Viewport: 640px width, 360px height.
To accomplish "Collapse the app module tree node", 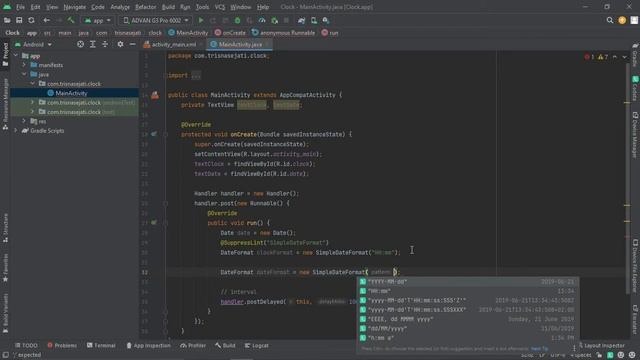I will click(16, 56).
